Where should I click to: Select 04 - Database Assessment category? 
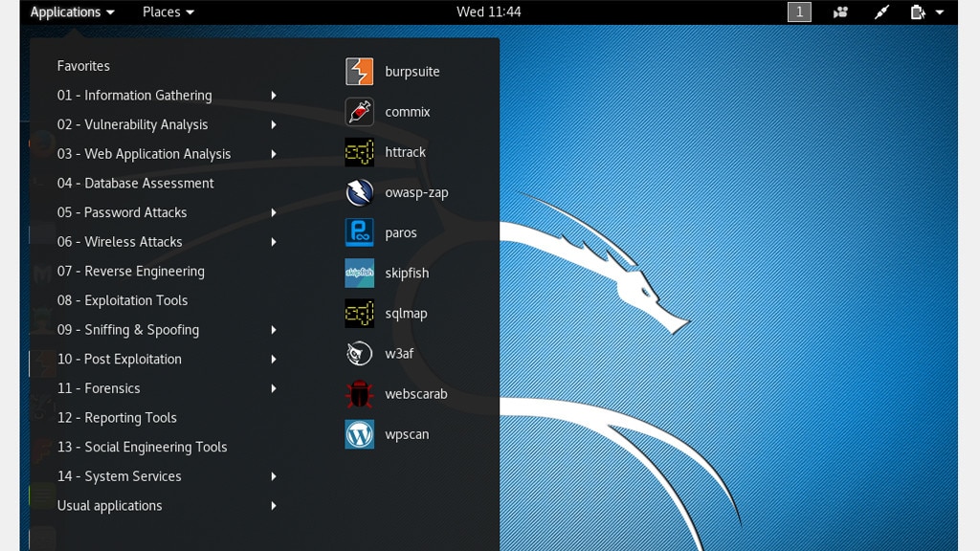pos(135,183)
